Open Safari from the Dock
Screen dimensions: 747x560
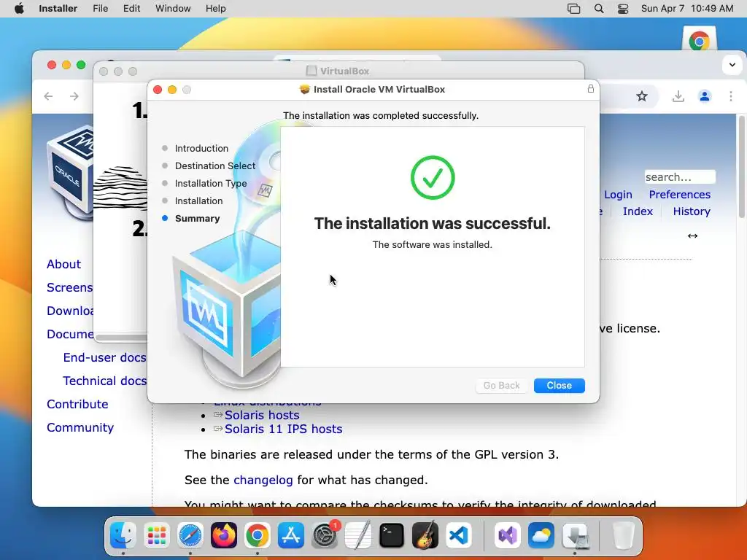pos(190,535)
